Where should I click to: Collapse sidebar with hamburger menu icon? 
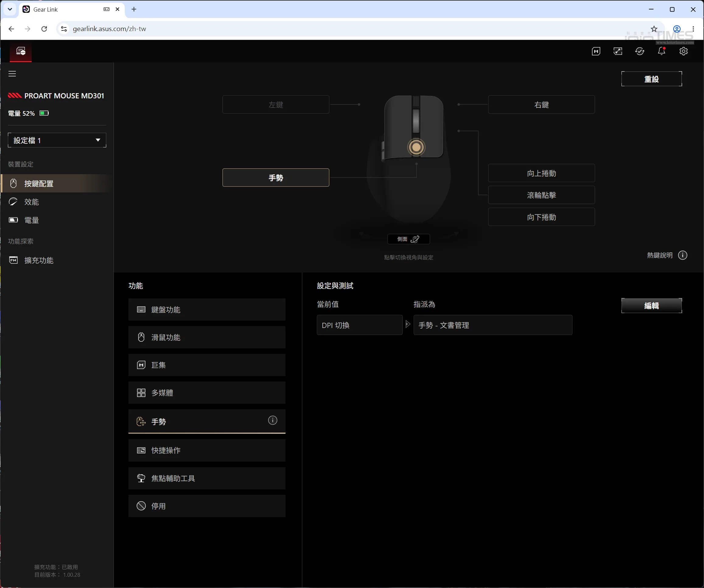[12, 73]
